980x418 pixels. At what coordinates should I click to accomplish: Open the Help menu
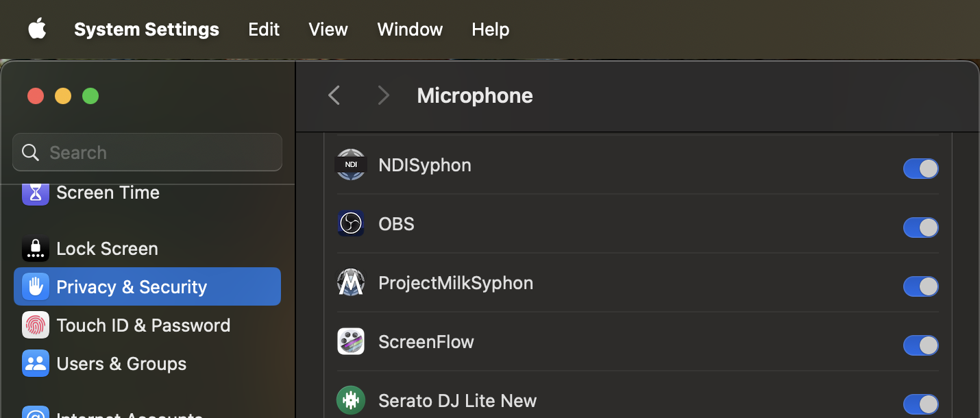[491, 29]
